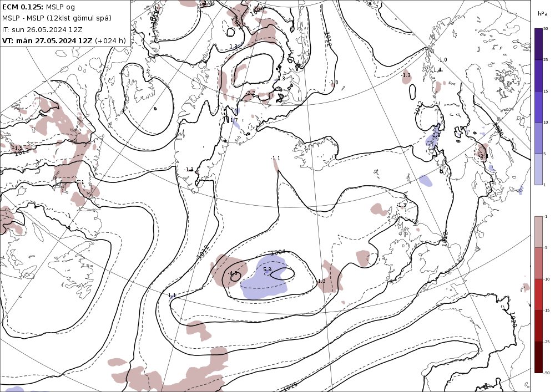The height and width of the screenshot is (392, 555).
Task: Click the salmon -5 to -10 legend band
Action: tap(538, 263)
